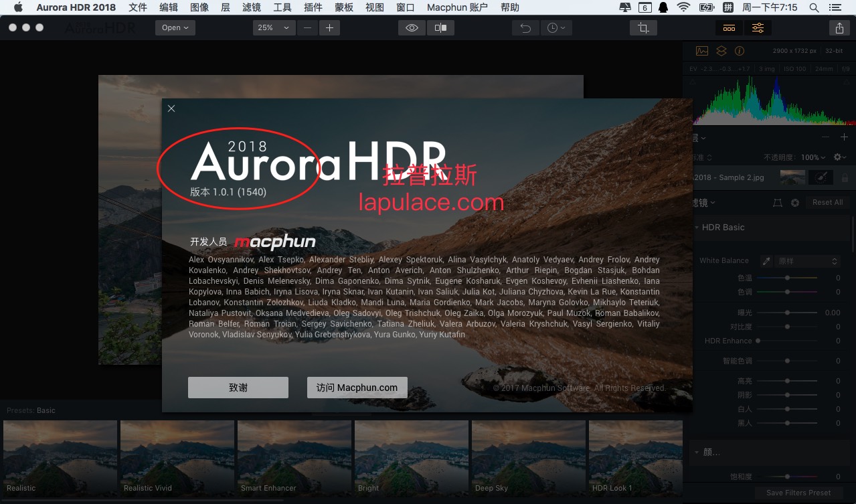The image size is (856, 504).
Task: Click the Zoom In plus button in toolbar
Action: point(329,28)
